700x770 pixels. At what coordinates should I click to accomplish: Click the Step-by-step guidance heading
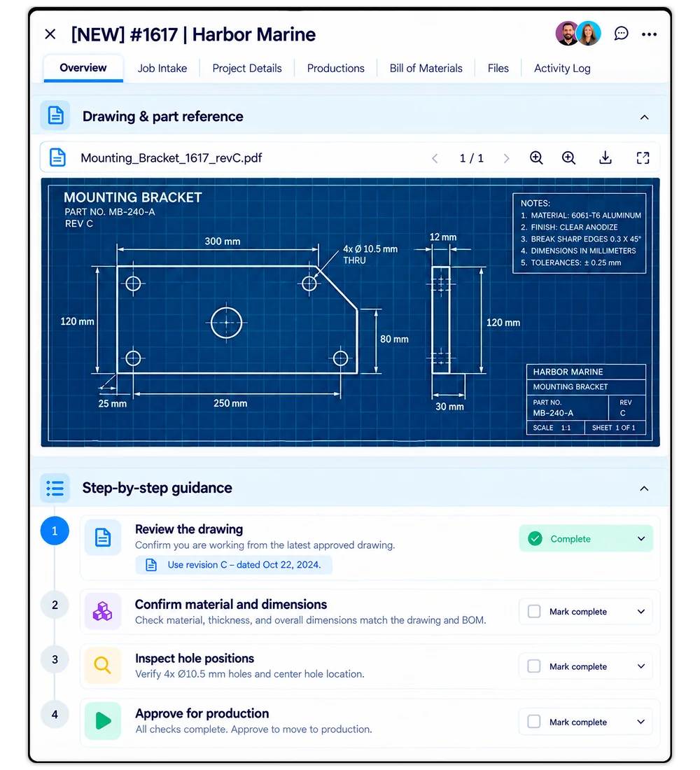(157, 488)
